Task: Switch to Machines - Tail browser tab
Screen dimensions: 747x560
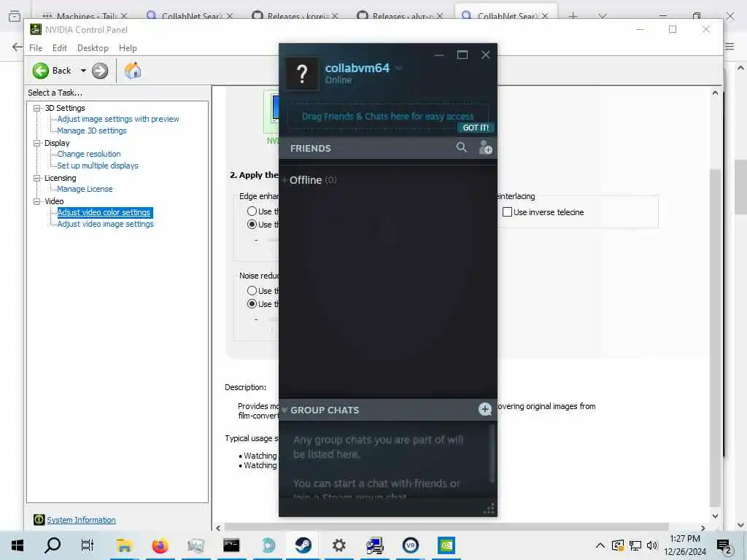Action: click(x=85, y=16)
